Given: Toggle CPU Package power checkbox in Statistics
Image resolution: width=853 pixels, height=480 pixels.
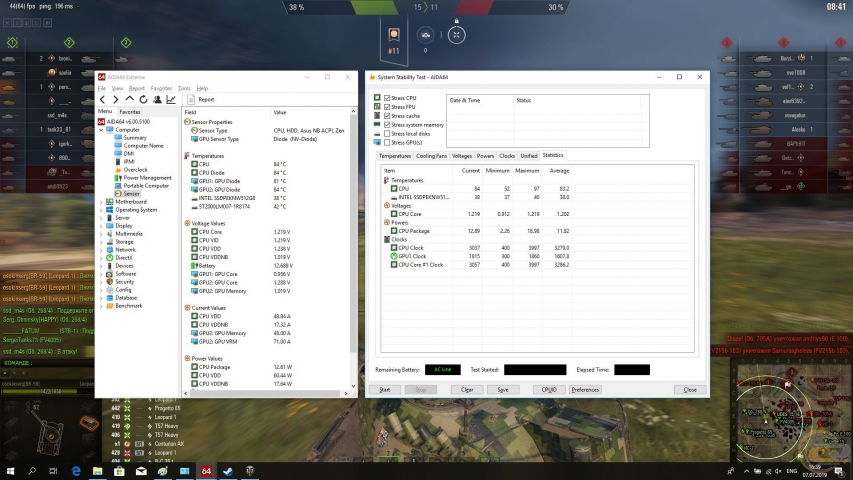Looking at the screenshot, I should (394, 231).
